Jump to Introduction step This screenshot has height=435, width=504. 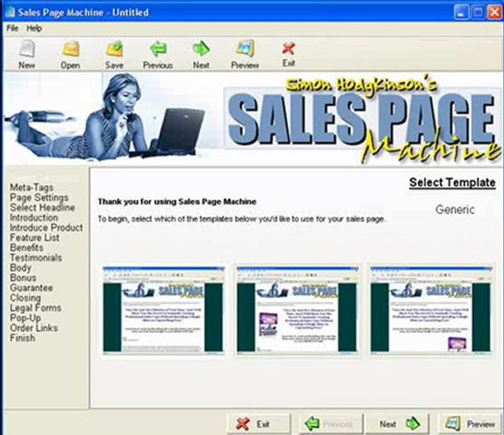(x=34, y=217)
